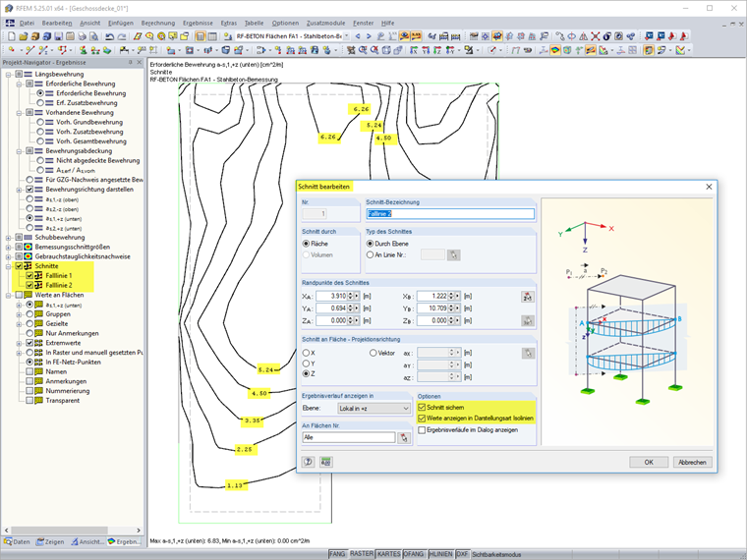Toggle HLINIEN in status bar
747x560 pixels.
pyautogui.click(x=440, y=554)
